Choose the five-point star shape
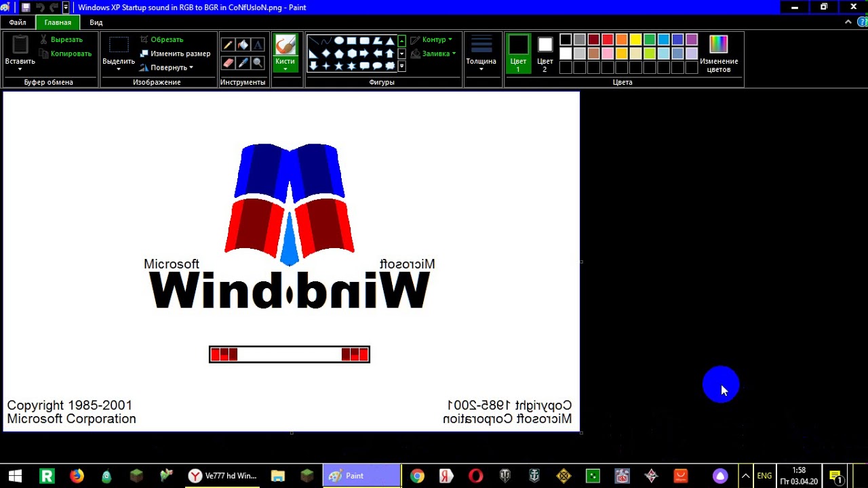868x488 pixels. tap(338, 66)
